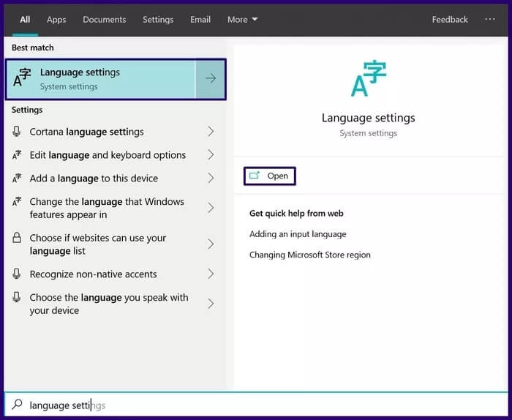
Task: Open the Adding an input language help link
Action: click(298, 234)
